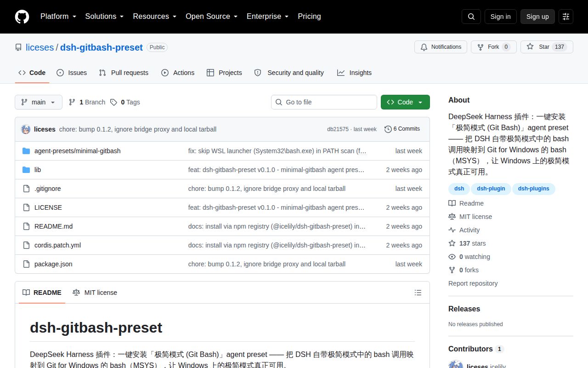
Task: Open the Enterprise menu
Action: (x=267, y=17)
